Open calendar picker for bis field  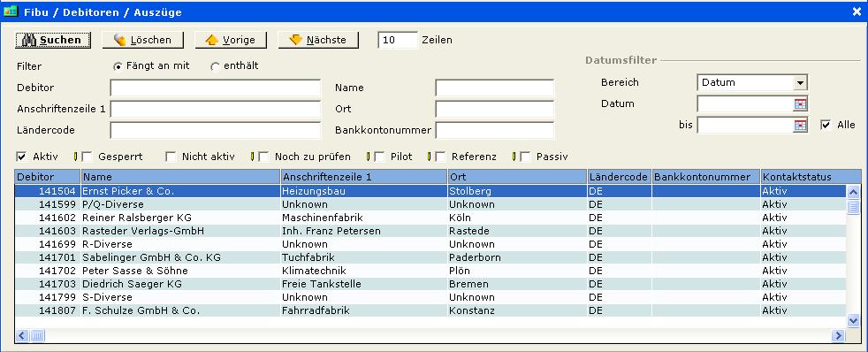(801, 125)
